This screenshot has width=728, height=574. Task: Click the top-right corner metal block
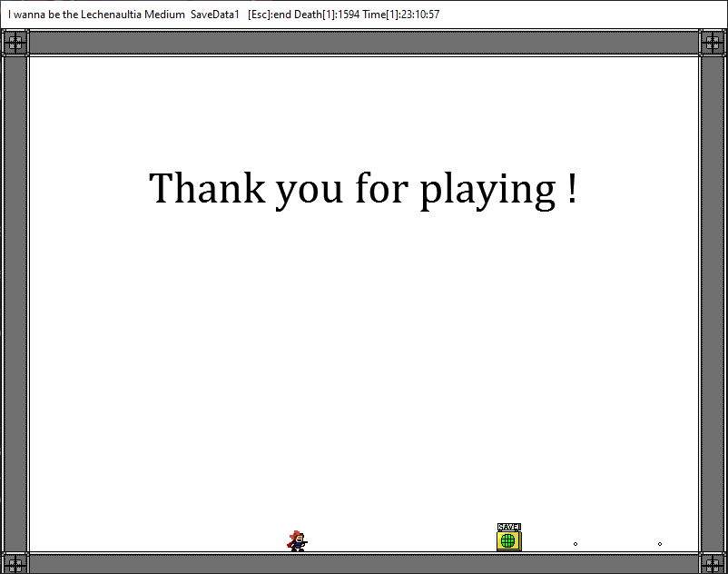(713, 42)
